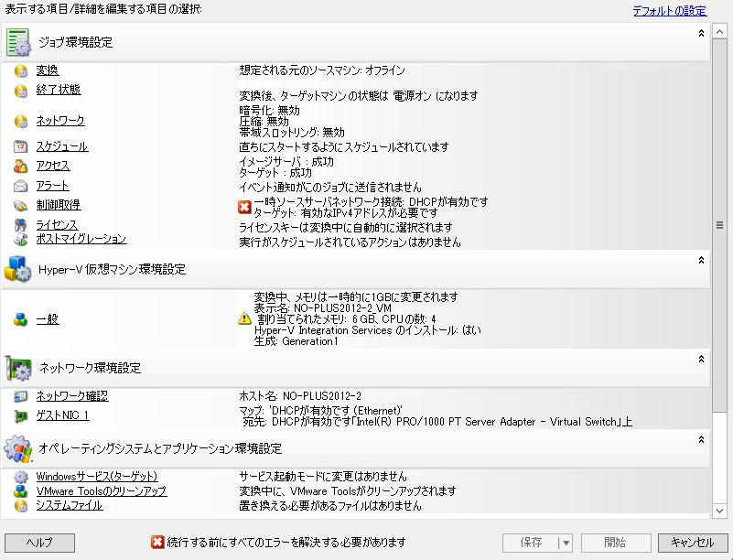Collapse the オペレーティングシステムとアプリケーション環境設定 section
The height and width of the screenshot is (560, 733).
701,440
